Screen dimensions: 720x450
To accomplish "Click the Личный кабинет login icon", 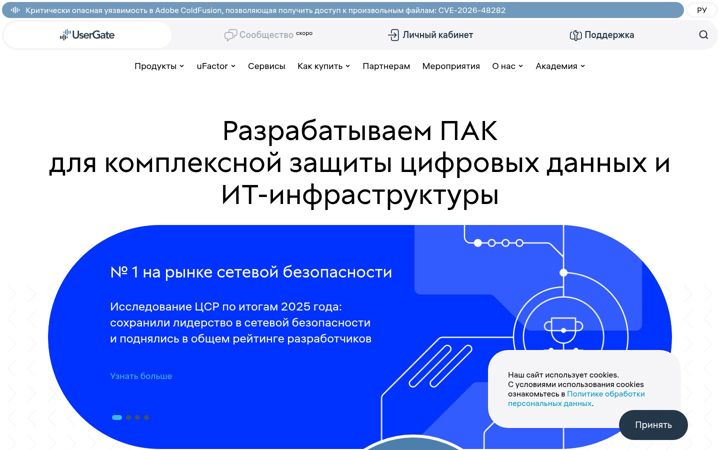I will tap(394, 35).
